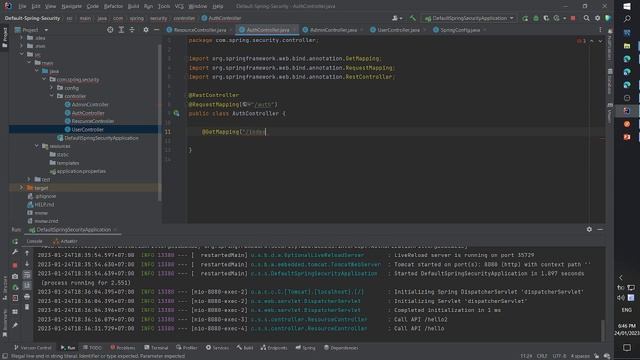Click the console vertical scrollbar
Image resolution: width=640 pixels, height=360 pixels.
tap(602, 331)
